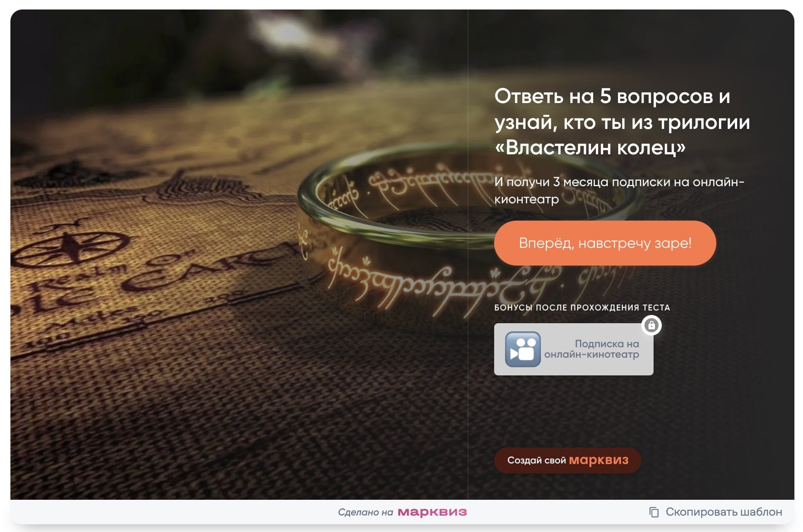Click the БОНУСЫ ПОСЛЕ ПРОХОЖДЕНИЯ ТЕСТА label
The image size is (803, 532).
582,307
